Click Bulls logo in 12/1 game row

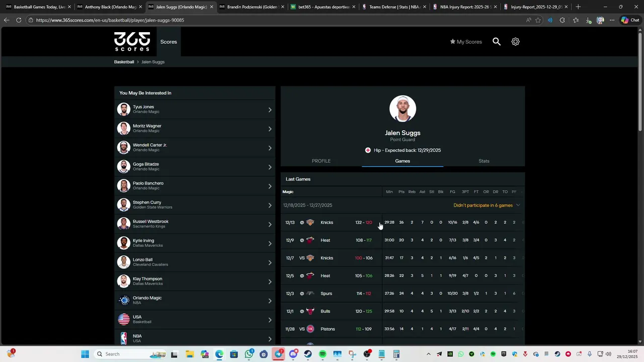[310, 311]
